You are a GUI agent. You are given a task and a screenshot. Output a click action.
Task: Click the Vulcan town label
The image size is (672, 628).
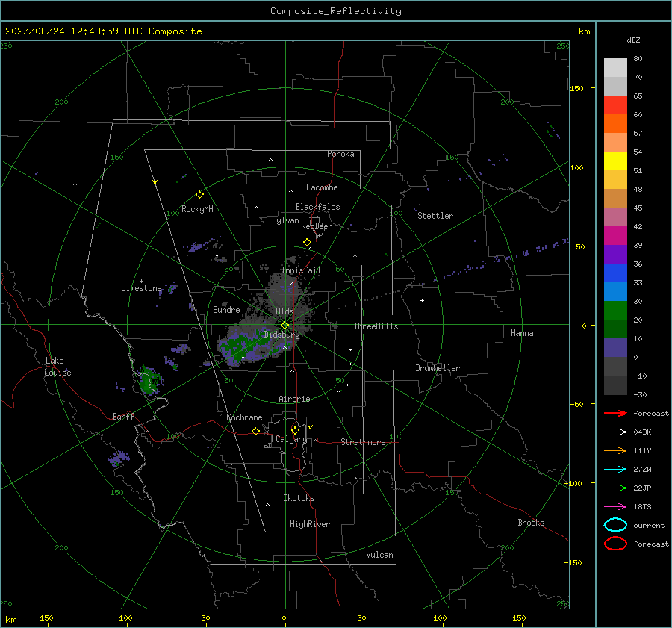pyautogui.click(x=380, y=555)
